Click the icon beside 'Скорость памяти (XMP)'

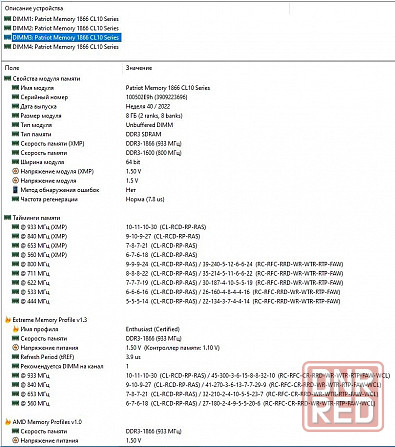[15, 143]
